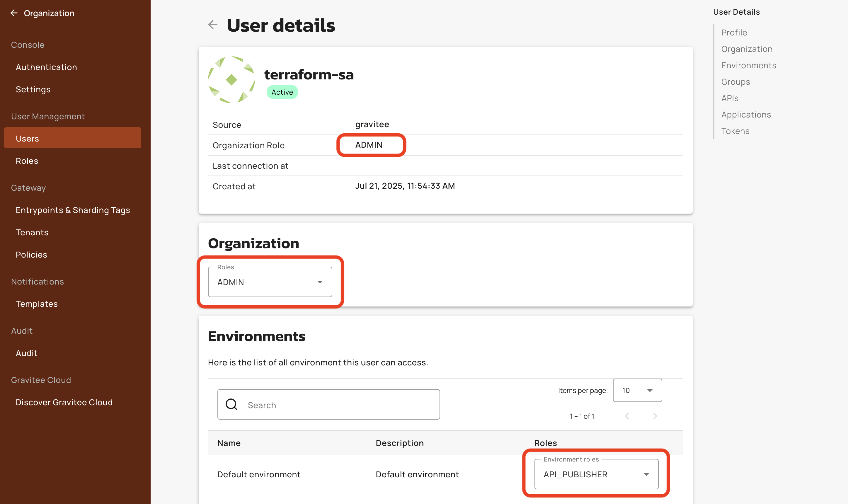The image size is (848, 504).
Task: Open Discover Gravitee Cloud
Action: coord(64,402)
